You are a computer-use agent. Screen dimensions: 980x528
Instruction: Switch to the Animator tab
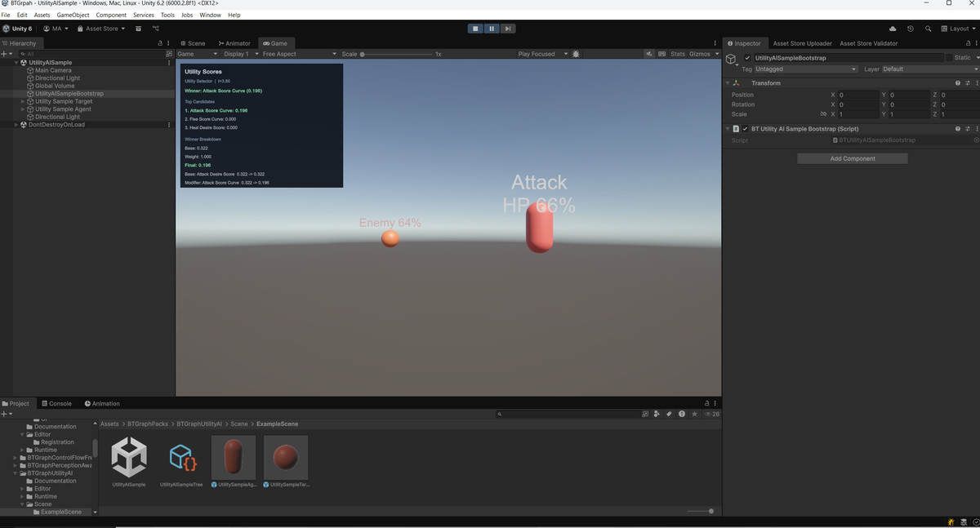[x=234, y=43]
